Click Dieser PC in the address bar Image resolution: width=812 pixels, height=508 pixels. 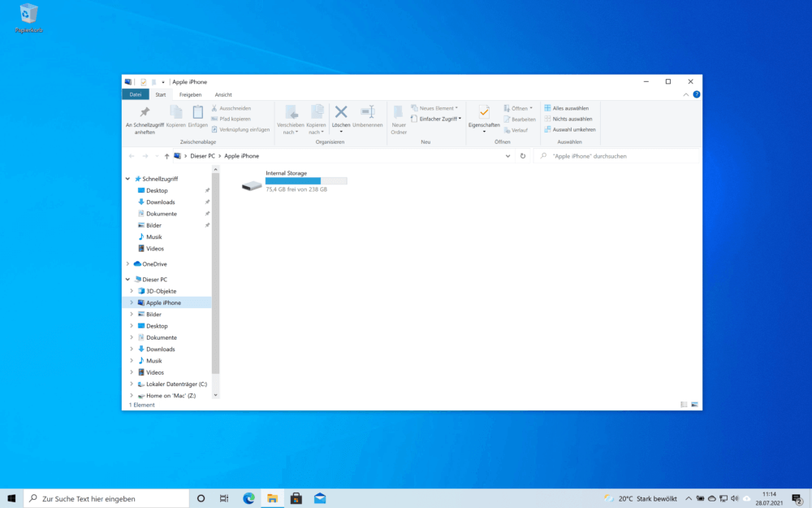click(x=202, y=156)
